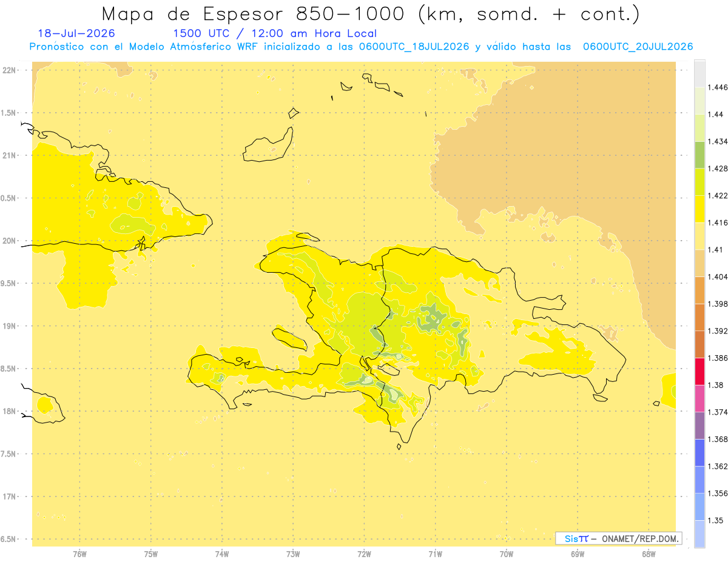Select the yellow-green 1.422–1.428 colorbar swatch
The image size is (728, 562).
tap(699, 182)
